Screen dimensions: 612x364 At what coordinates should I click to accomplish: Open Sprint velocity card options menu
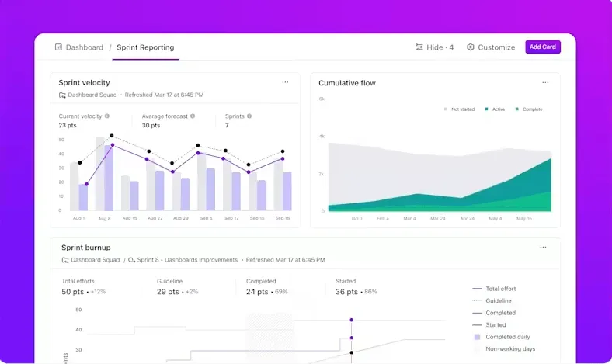[285, 82]
